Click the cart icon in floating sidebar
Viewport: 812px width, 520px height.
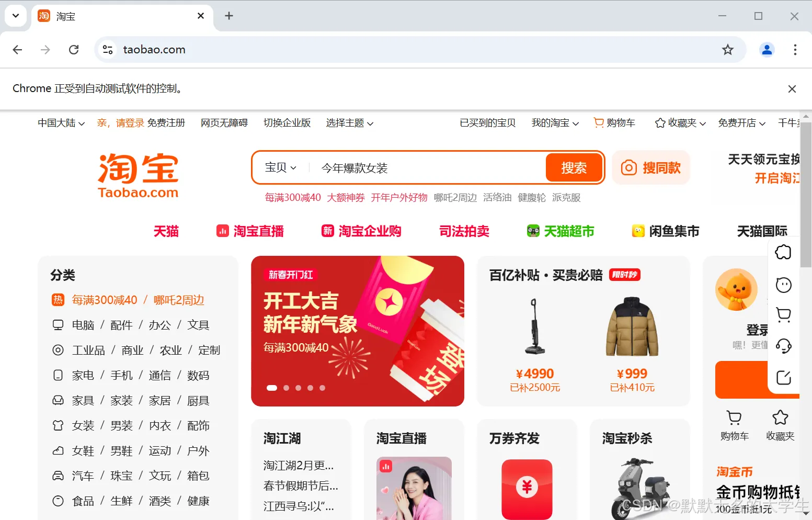pos(783,315)
